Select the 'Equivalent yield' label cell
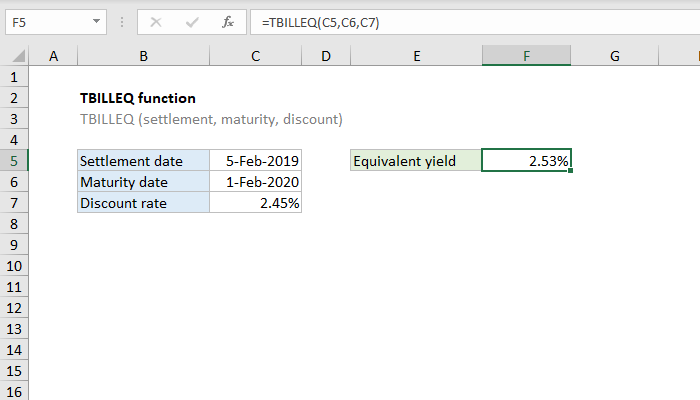700x400 pixels. point(417,161)
